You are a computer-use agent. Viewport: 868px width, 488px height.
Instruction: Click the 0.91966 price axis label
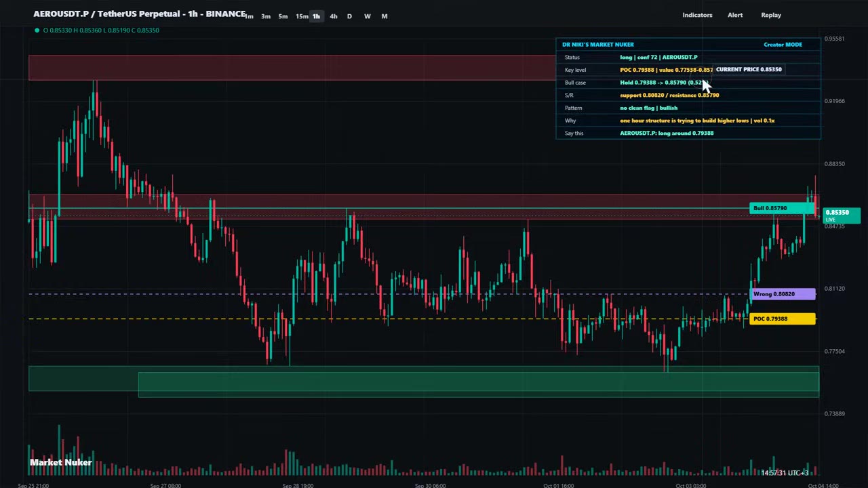coord(835,101)
